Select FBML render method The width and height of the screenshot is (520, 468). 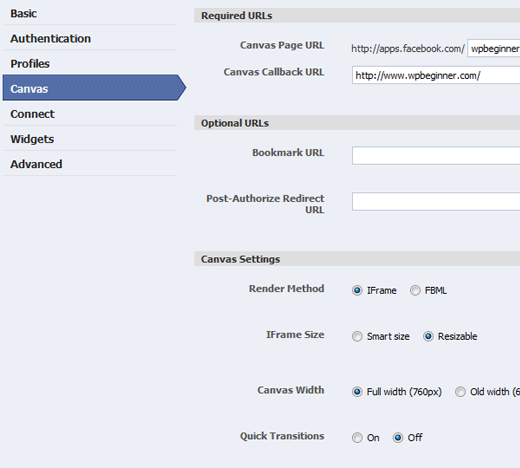(415, 290)
